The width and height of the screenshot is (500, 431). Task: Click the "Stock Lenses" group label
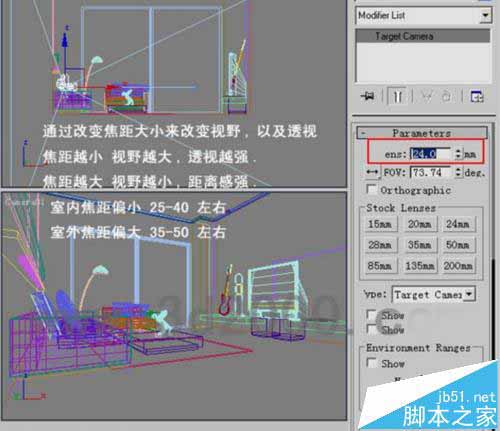click(401, 208)
